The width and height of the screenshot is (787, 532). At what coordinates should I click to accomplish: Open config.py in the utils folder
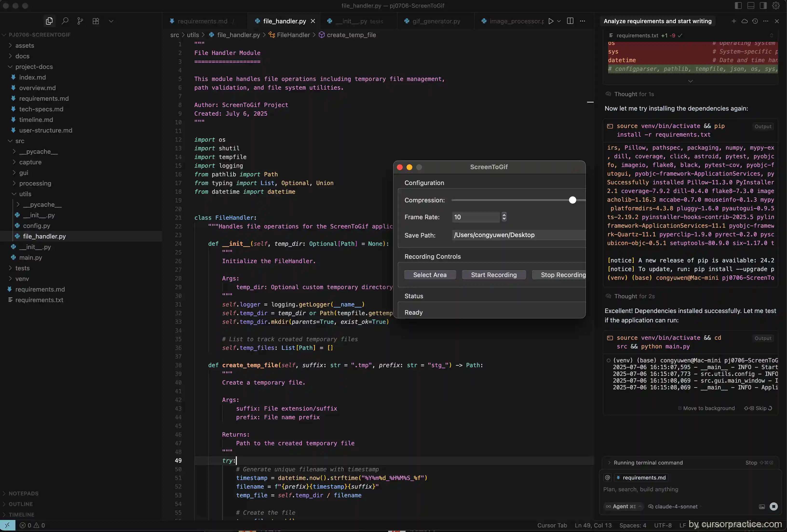(x=36, y=226)
